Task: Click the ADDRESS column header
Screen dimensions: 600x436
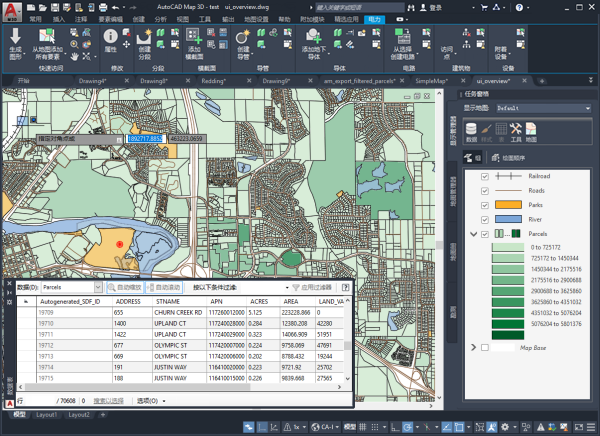Action: [128, 300]
